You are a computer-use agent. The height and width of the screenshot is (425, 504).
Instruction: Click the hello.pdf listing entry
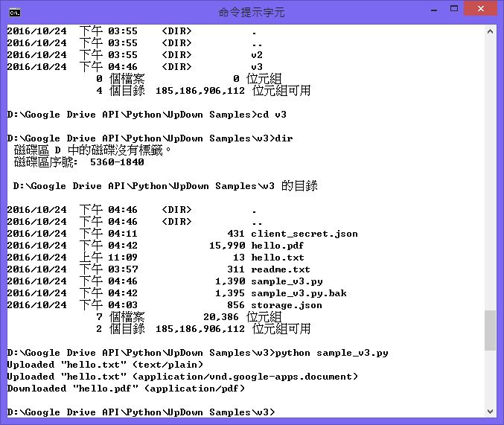click(277, 246)
